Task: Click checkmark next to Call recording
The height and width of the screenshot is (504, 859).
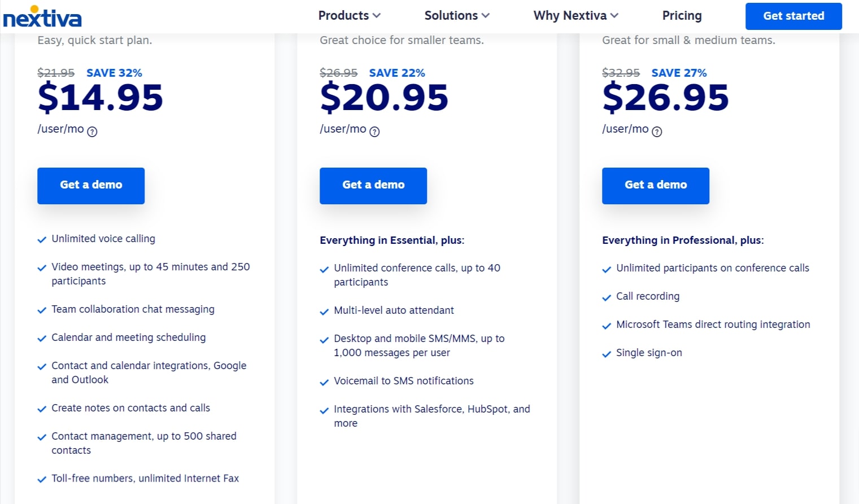Action: pyautogui.click(x=607, y=297)
